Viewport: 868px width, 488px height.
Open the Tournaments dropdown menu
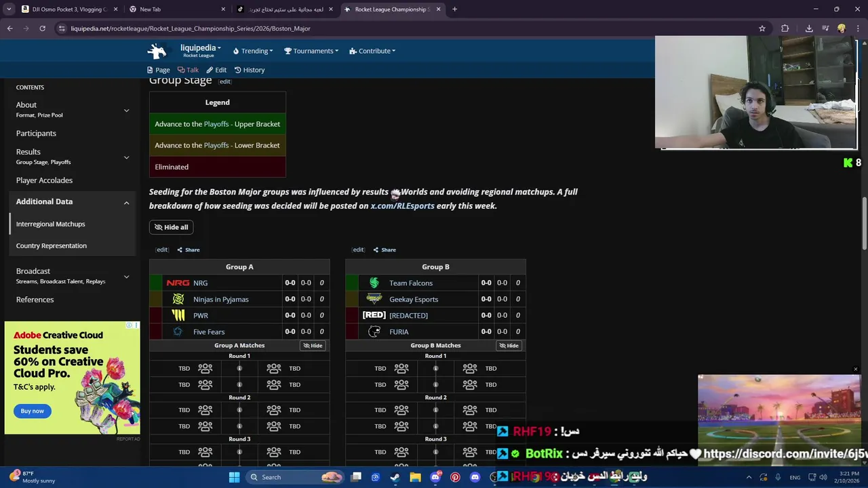pos(311,51)
